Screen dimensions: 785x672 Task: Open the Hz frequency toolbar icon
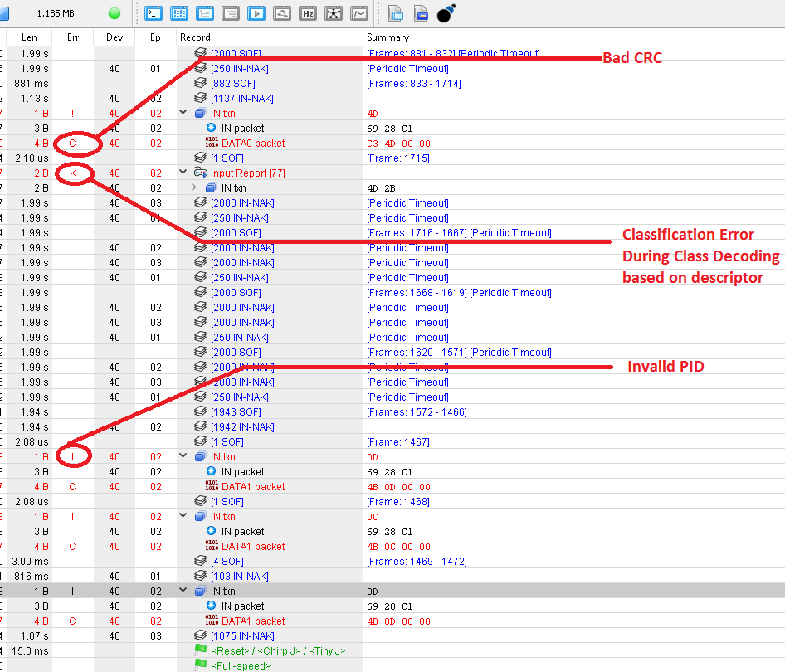(308, 13)
